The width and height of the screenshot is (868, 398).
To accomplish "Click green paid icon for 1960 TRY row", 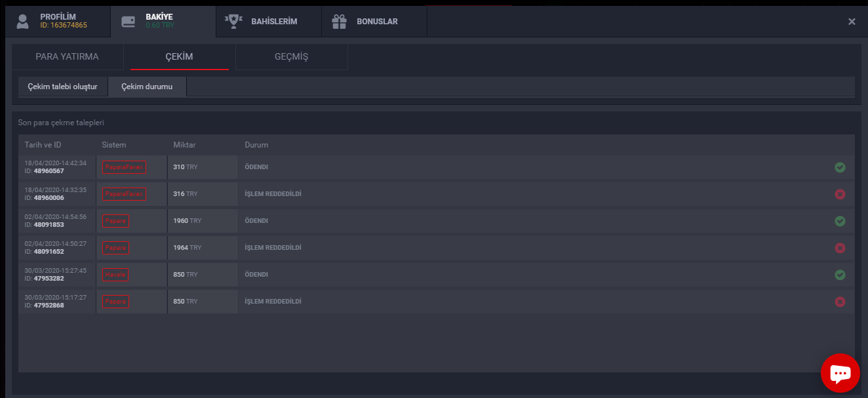I will tap(840, 221).
